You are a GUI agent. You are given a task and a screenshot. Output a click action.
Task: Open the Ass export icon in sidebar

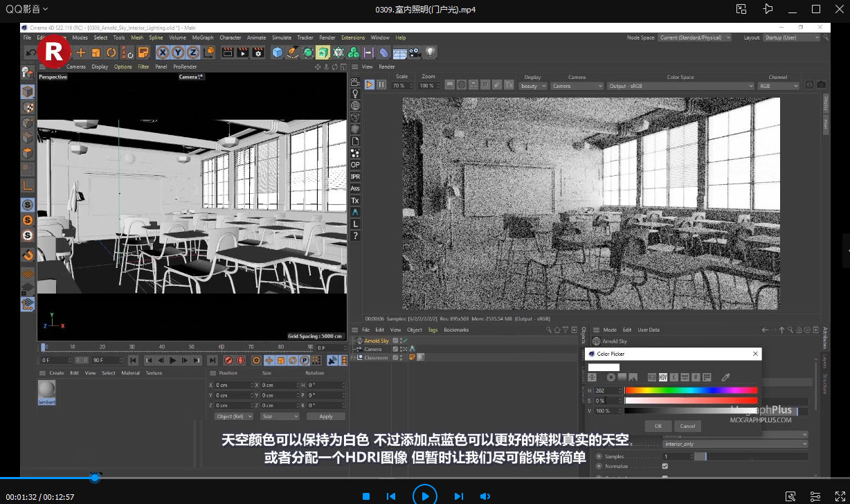tap(355, 188)
